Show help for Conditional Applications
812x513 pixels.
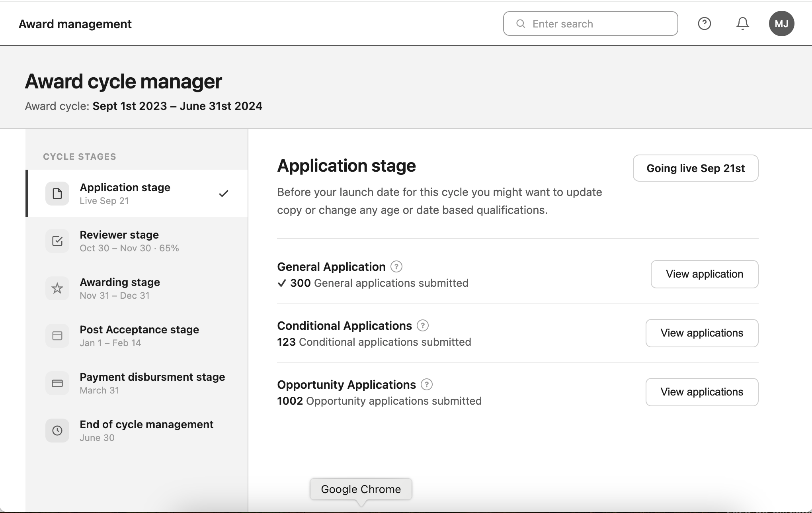(422, 325)
